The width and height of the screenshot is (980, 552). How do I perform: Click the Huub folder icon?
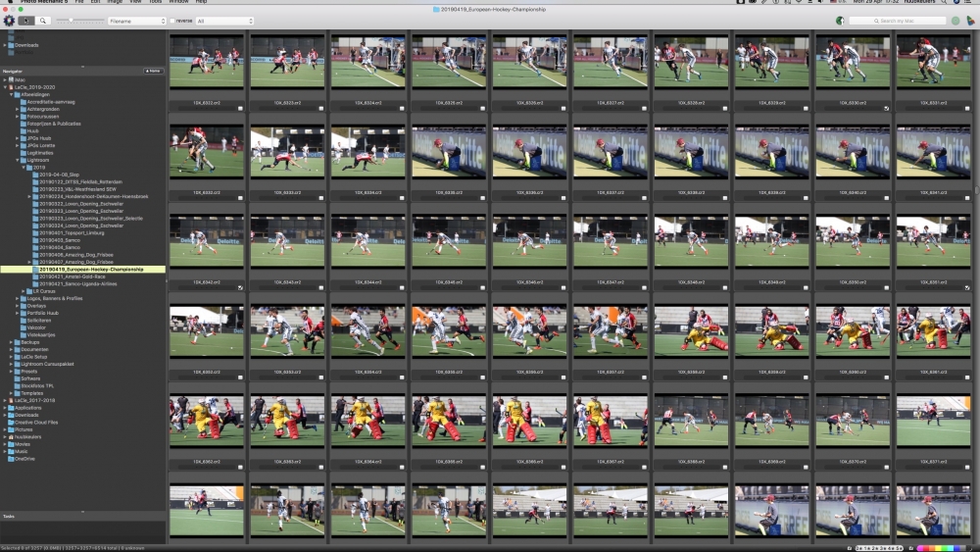click(24, 131)
